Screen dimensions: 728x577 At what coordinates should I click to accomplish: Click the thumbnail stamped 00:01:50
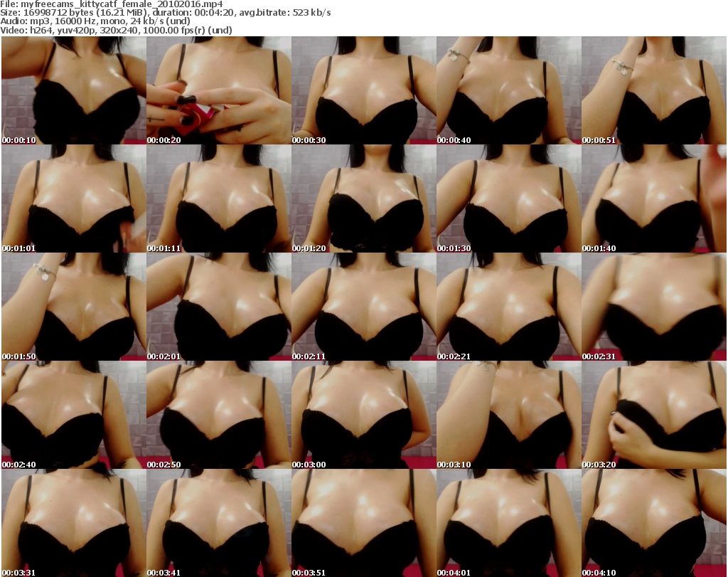[74, 307]
